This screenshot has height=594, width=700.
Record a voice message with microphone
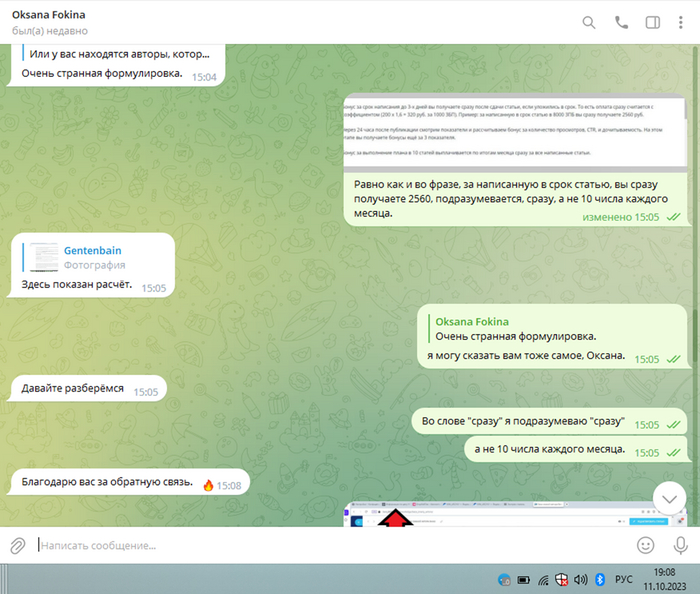[680, 545]
